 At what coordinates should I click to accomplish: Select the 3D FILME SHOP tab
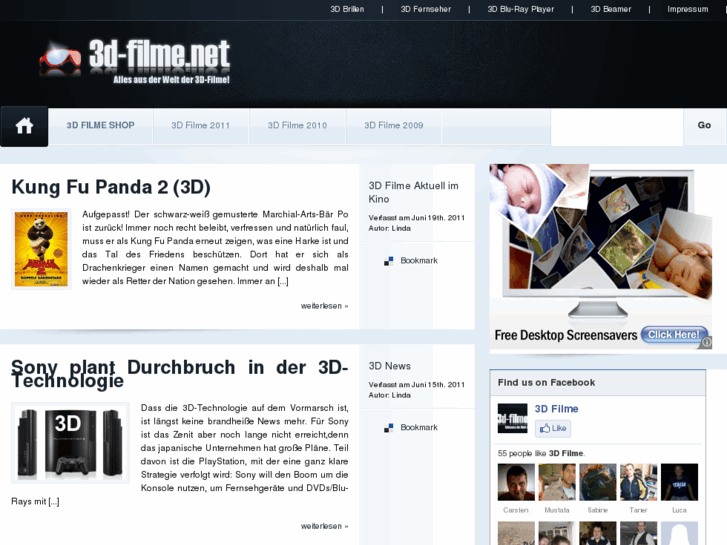tap(100, 125)
